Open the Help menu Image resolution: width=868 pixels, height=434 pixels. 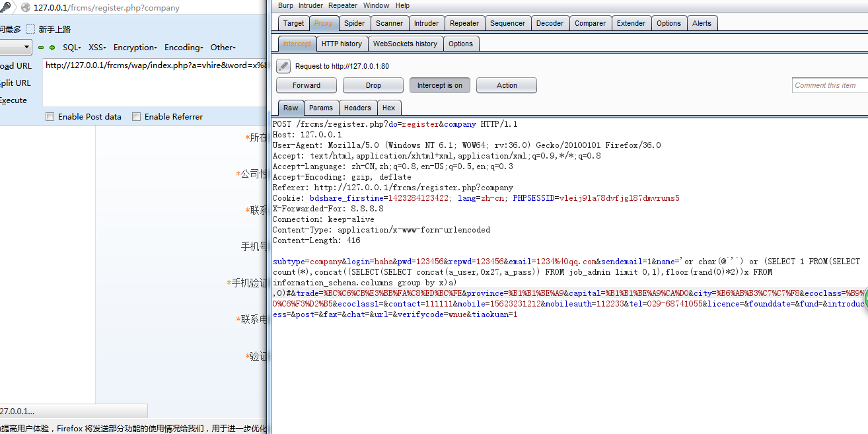403,5
